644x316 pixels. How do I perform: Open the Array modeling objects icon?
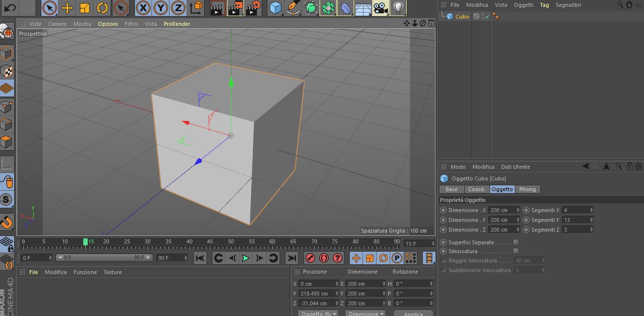(328, 8)
